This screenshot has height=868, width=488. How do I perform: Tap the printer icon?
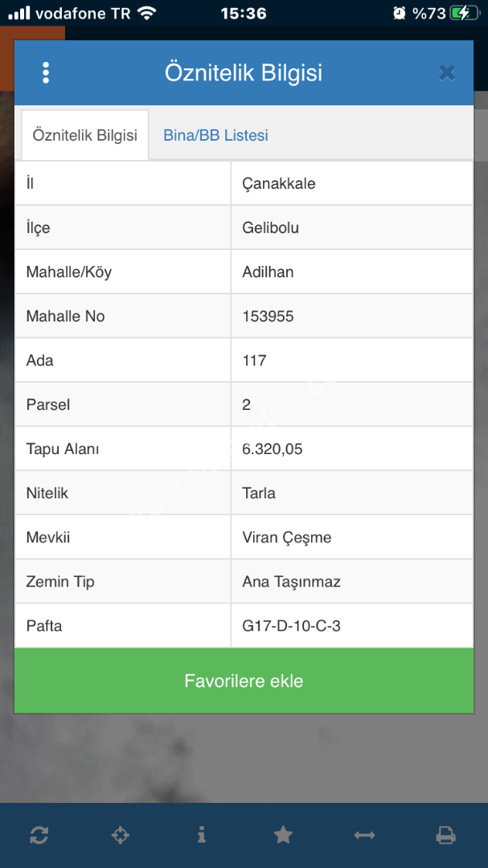tap(445, 835)
